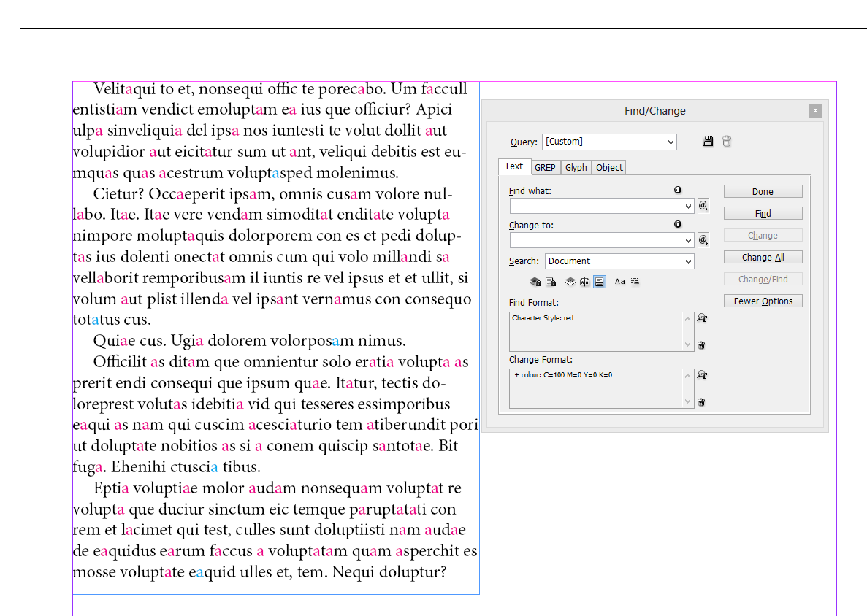Toggle Include Footnotes search option
The height and width of the screenshot is (616, 867).
(600, 282)
